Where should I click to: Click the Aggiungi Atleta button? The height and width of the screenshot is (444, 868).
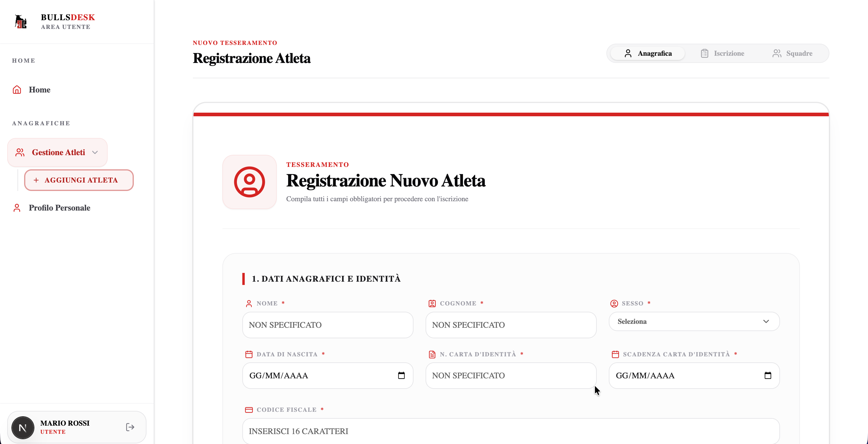tap(79, 180)
